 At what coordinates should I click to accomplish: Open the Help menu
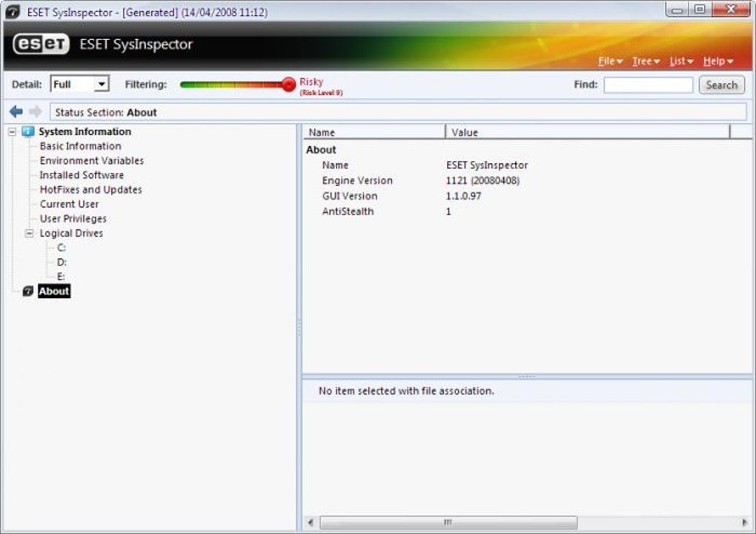[x=717, y=62]
